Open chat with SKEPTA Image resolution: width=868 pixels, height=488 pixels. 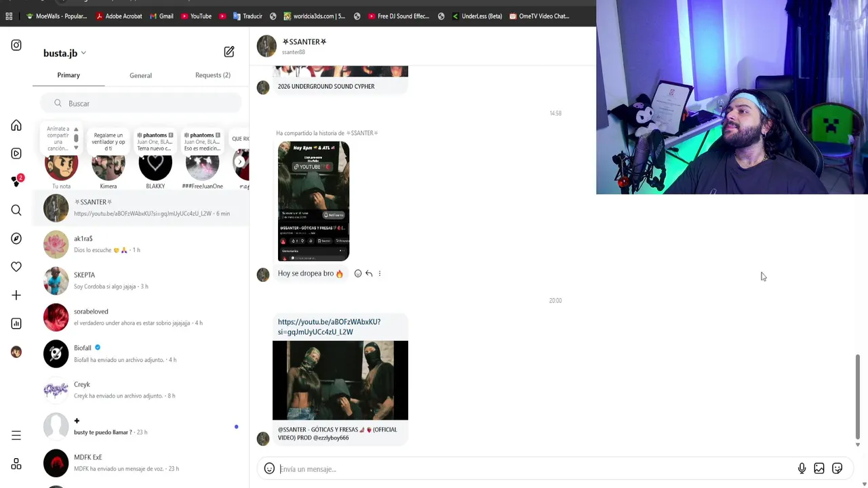pos(140,281)
